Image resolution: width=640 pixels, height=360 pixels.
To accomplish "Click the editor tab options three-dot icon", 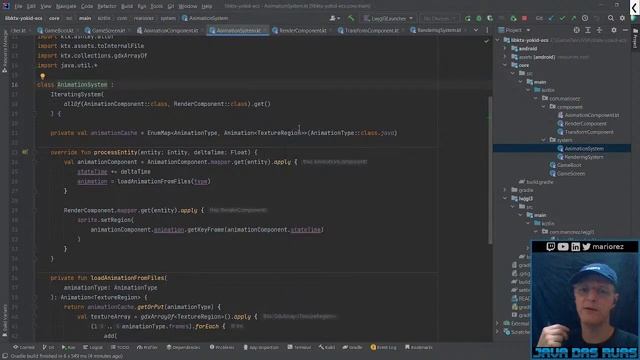I will (x=487, y=30).
